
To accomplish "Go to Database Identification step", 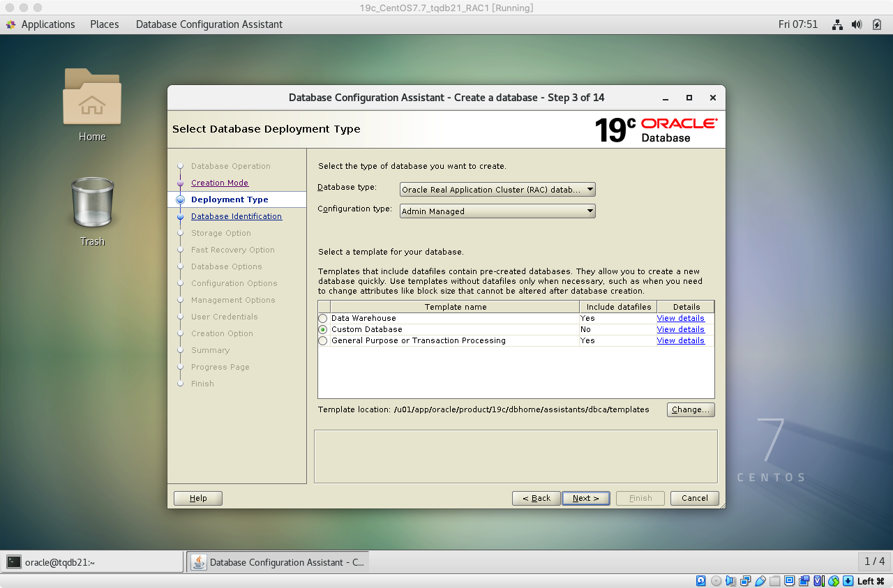I will tap(237, 216).
